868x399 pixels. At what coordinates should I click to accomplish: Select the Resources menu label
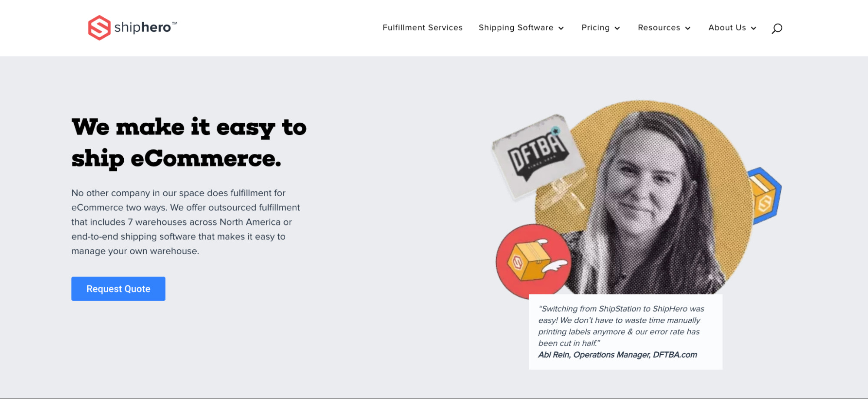[659, 28]
